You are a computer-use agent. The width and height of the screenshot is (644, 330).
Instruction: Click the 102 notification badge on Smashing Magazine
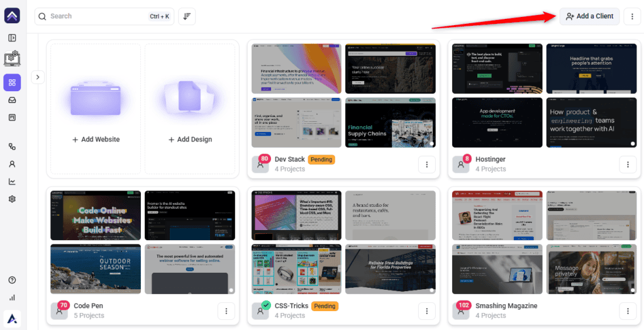click(x=464, y=305)
